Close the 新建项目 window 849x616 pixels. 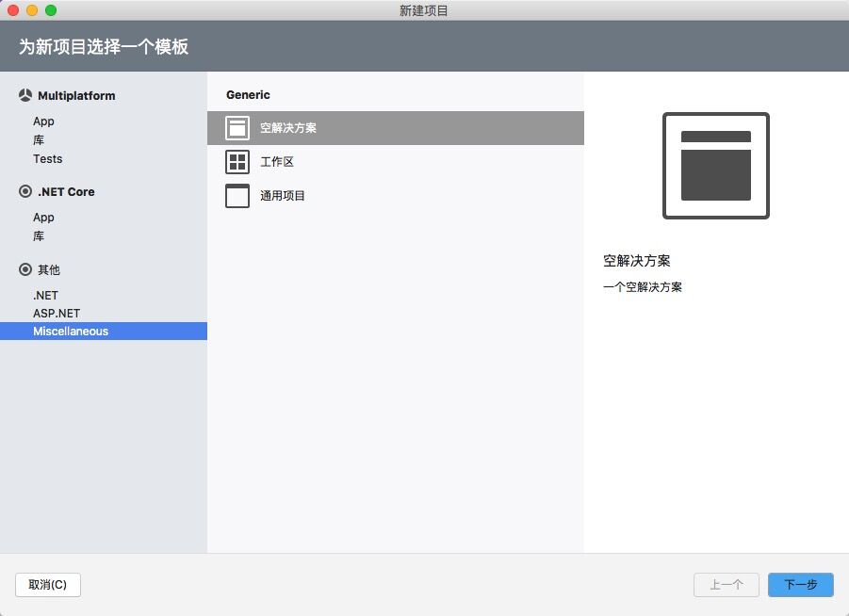point(13,10)
